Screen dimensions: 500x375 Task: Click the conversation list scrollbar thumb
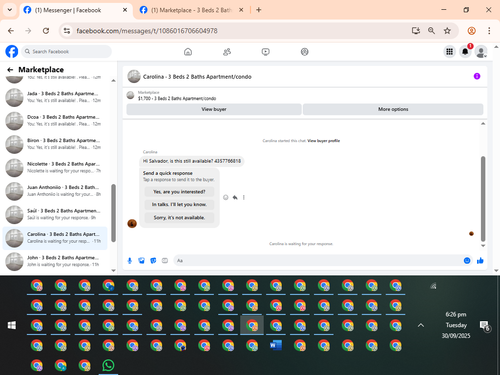tap(113, 213)
